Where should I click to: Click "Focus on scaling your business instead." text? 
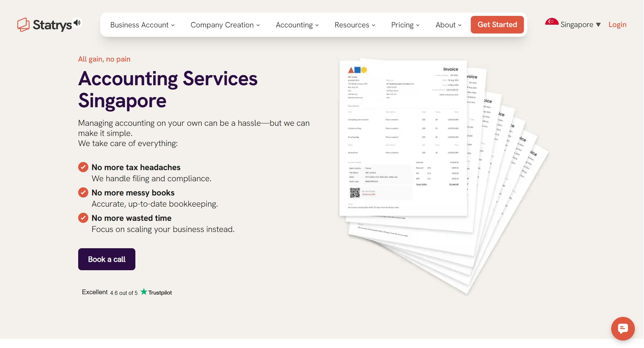coord(163,229)
